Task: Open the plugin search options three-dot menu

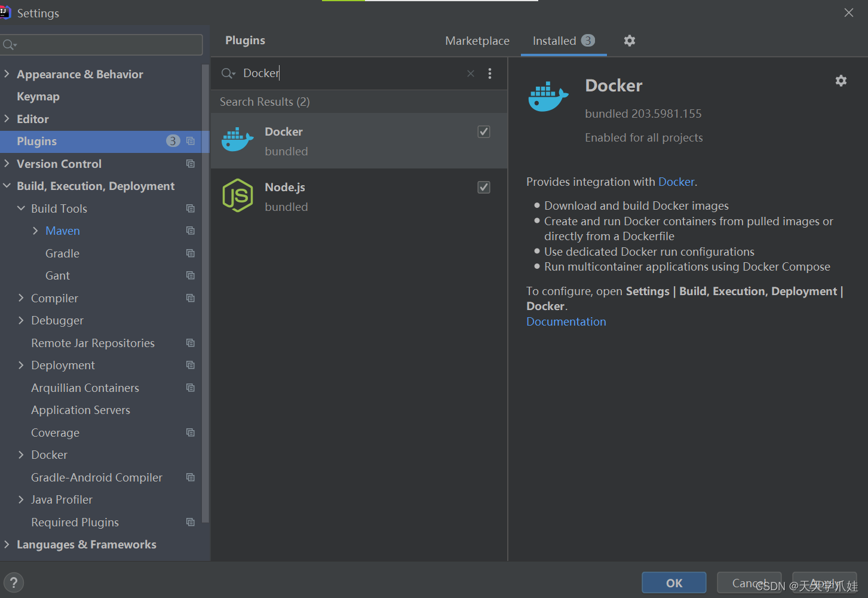Action: [x=490, y=73]
